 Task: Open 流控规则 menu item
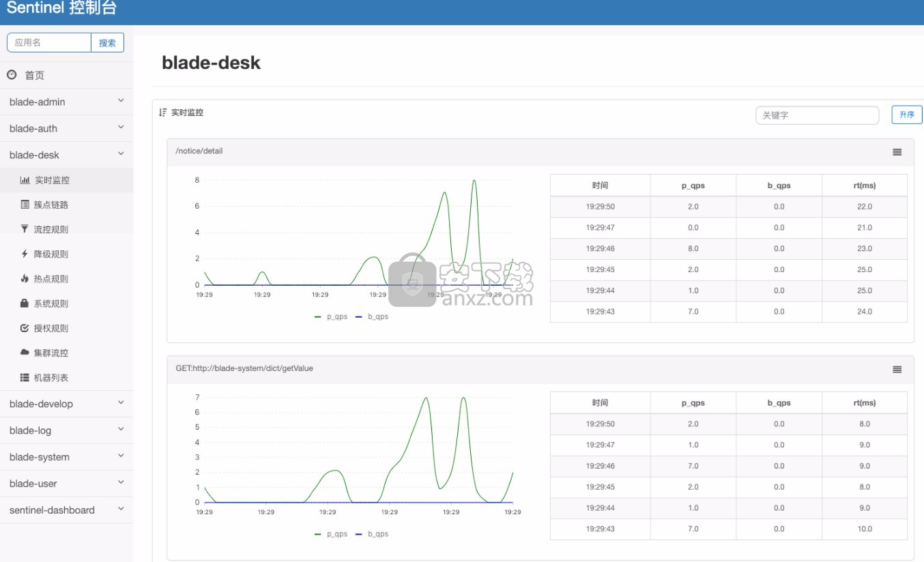[x=66, y=229]
